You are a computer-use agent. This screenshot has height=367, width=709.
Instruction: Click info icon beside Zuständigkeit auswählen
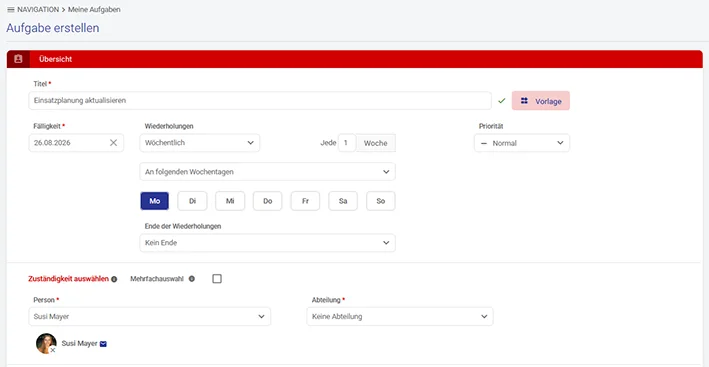[x=114, y=279]
